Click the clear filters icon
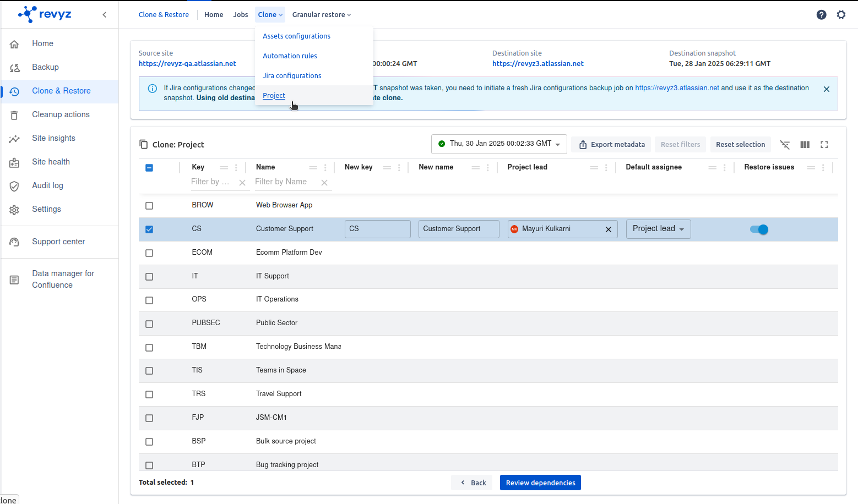Screen dimensions: 858x504 click(785, 145)
